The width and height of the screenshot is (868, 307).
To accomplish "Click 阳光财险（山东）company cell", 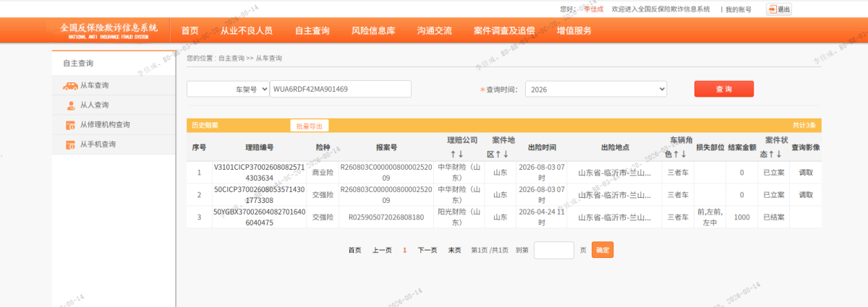I will click(458, 217).
